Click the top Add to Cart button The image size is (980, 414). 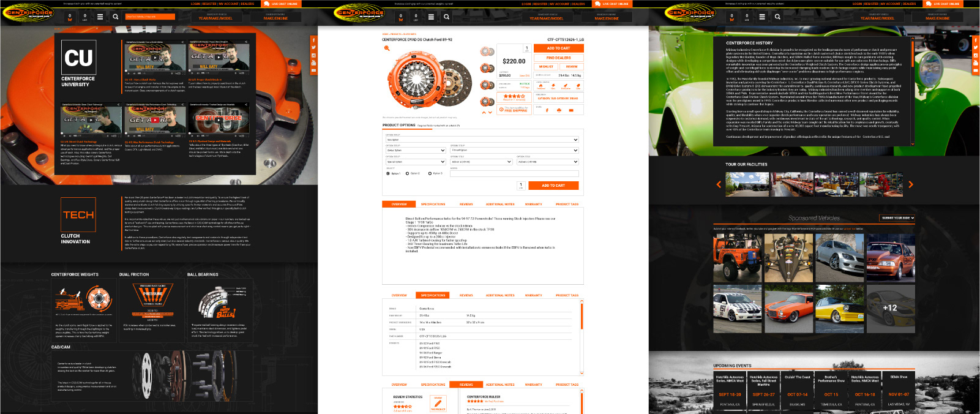tap(558, 48)
